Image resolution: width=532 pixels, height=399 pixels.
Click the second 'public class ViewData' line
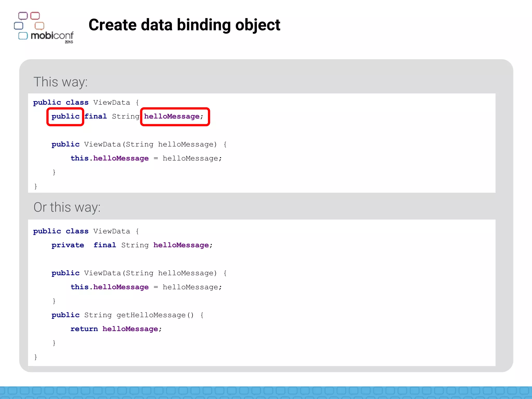pos(86,231)
